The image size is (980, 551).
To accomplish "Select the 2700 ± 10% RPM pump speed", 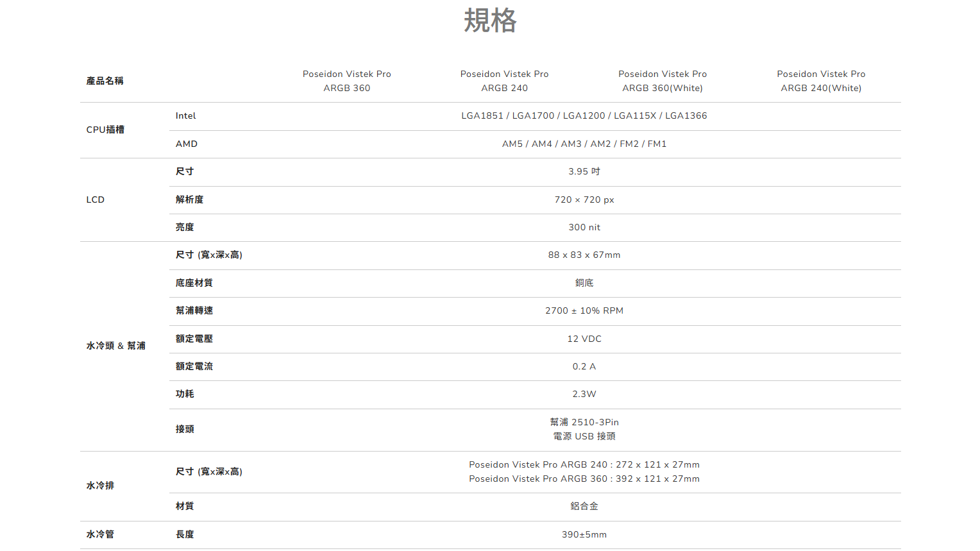I will [584, 311].
